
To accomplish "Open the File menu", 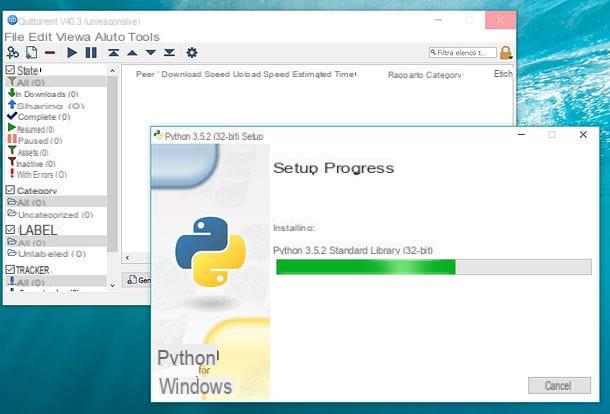I will 14,37.
